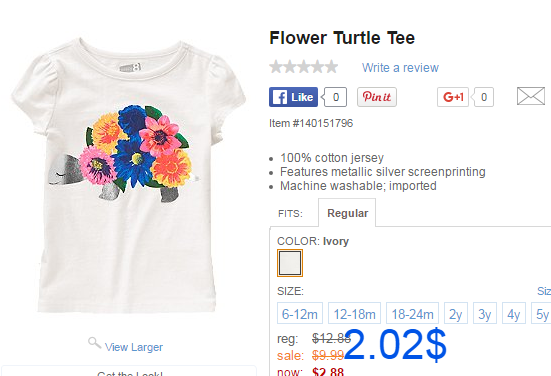Select size 6-12m

[x=300, y=313]
